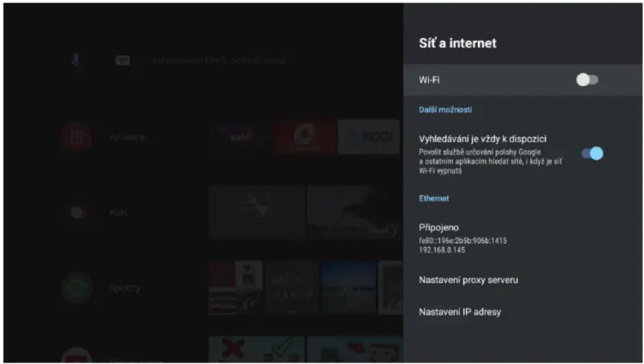This screenshot has width=644, height=364.
Task: Open the first Kuki row thumbnail
Action: point(257,212)
